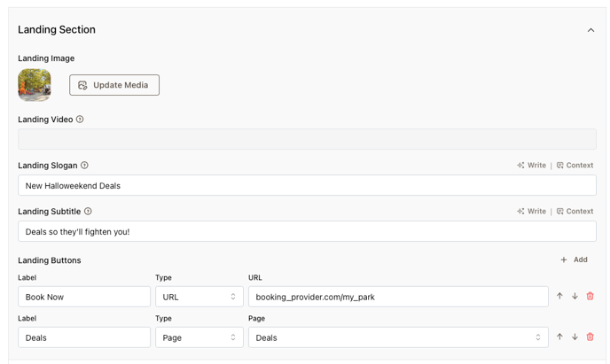
Task: Click Write for the Landing Subtitle
Action: pyautogui.click(x=531, y=212)
